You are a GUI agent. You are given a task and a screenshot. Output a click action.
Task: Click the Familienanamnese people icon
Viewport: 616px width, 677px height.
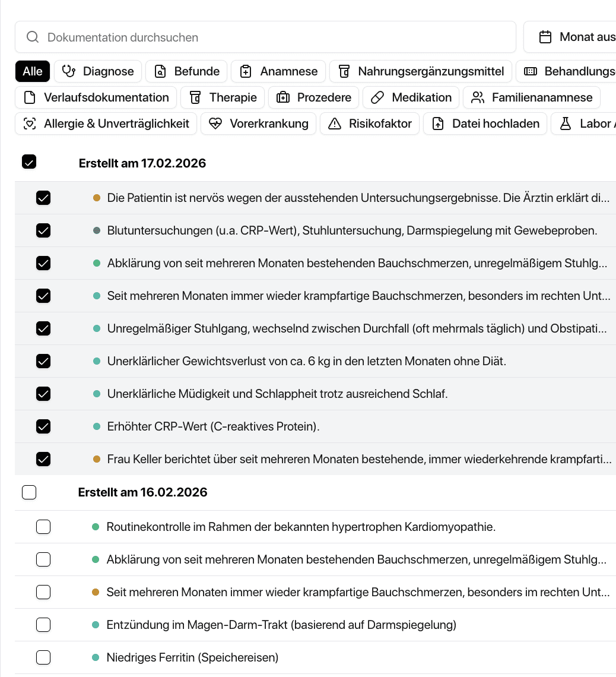click(477, 97)
